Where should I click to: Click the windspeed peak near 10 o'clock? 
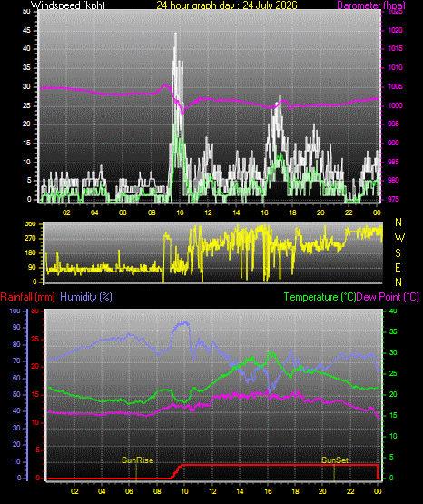click(x=175, y=34)
